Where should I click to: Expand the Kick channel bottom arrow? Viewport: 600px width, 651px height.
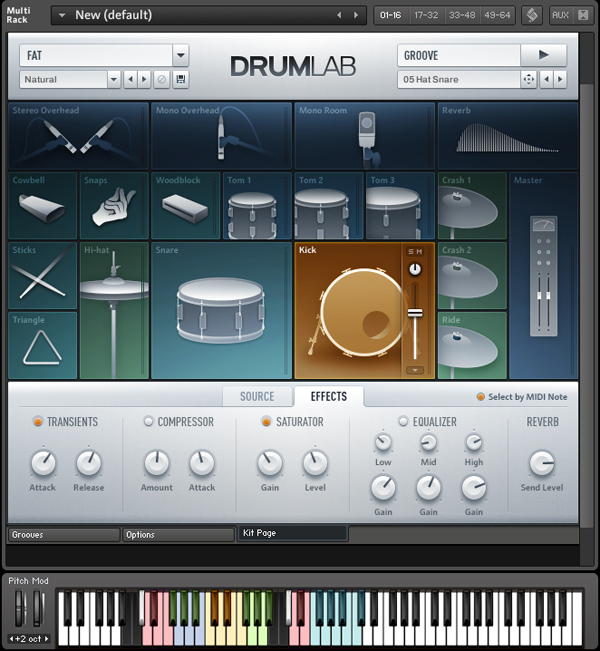coord(415,370)
